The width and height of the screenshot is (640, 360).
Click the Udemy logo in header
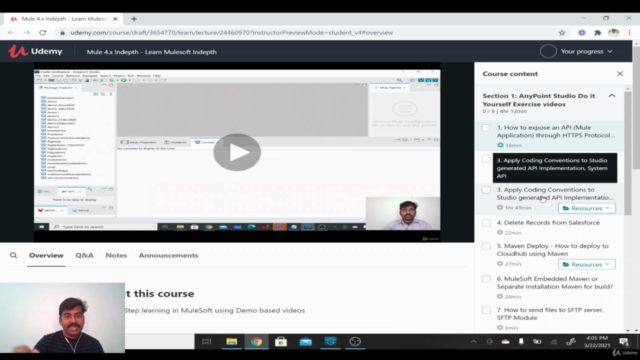click(36, 51)
